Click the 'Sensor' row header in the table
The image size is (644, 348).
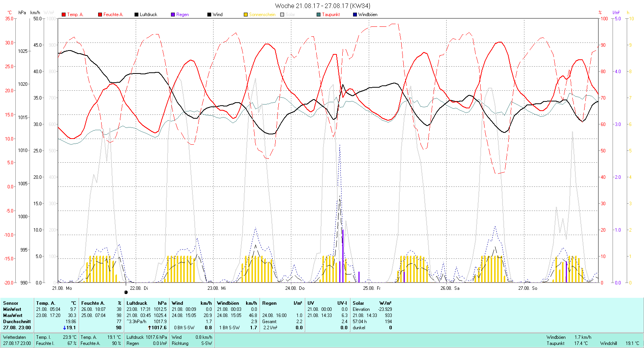pos(11,303)
